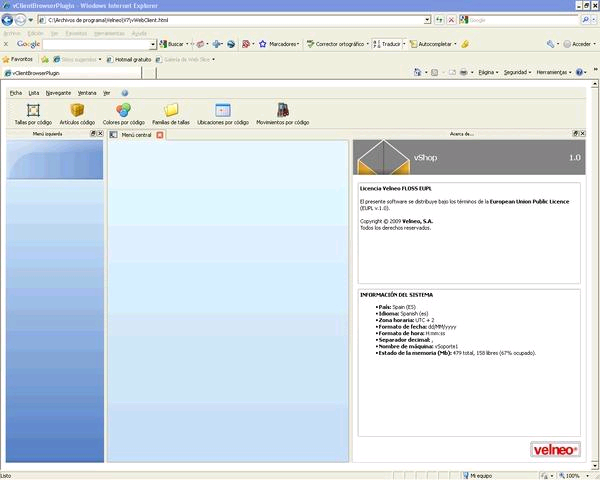Click the vShop box logo in header
The image size is (600, 480).
[384, 157]
